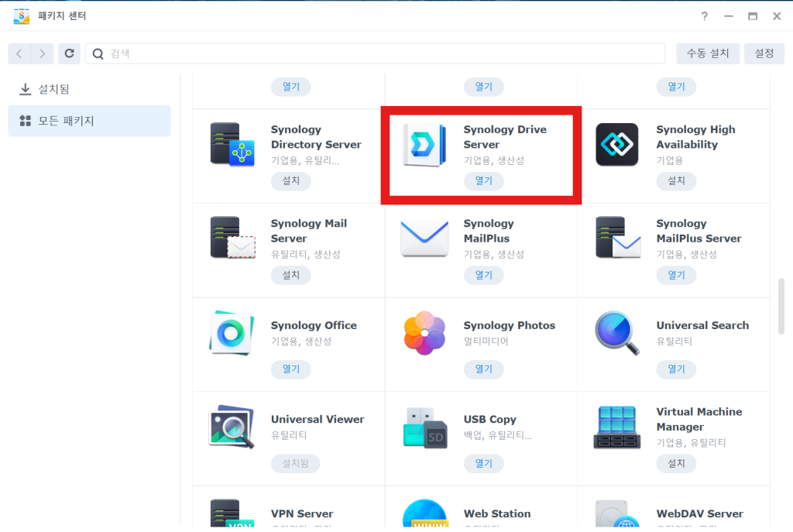Select the 모든 패키지 sidebar item
The height and width of the screenshot is (532, 793).
coord(90,121)
